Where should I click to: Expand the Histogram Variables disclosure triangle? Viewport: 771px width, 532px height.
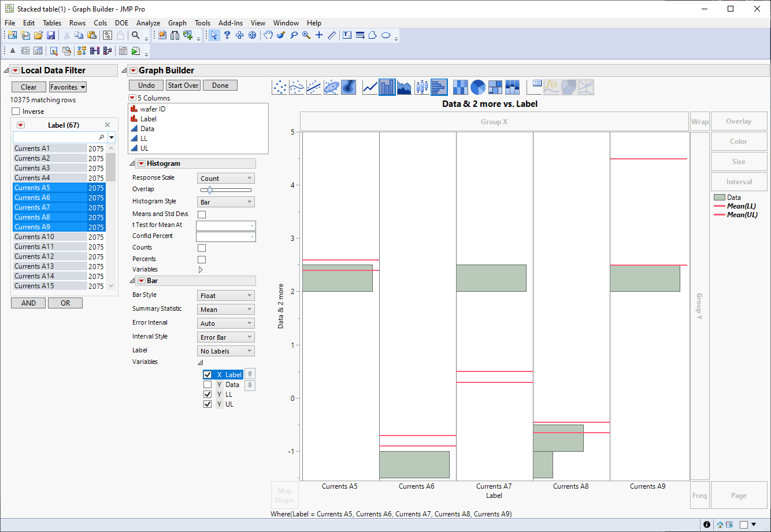click(201, 270)
